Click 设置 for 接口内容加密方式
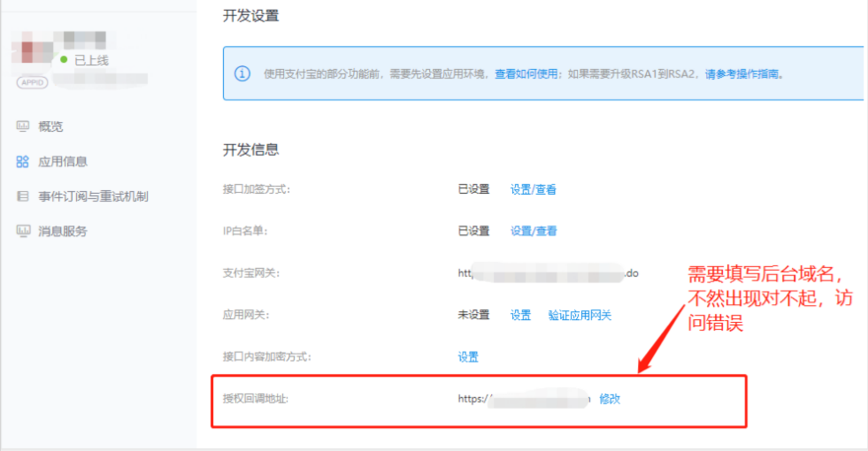 point(468,357)
